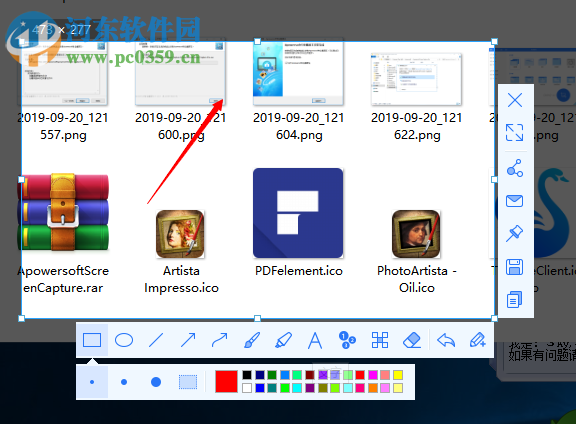Select the straight Arrow tool
Screen dimensions: 576x424
tap(188, 340)
